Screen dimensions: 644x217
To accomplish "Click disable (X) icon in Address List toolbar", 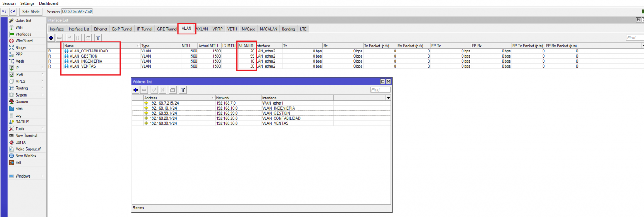I will (x=162, y=90).
